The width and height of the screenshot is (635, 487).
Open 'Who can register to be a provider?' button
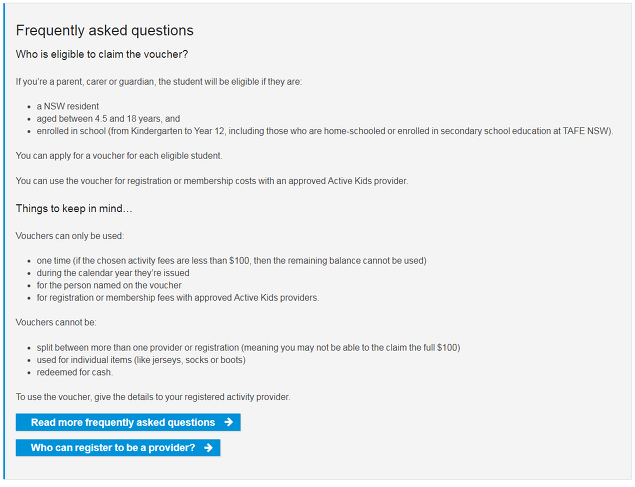click(x=118, y=448)
